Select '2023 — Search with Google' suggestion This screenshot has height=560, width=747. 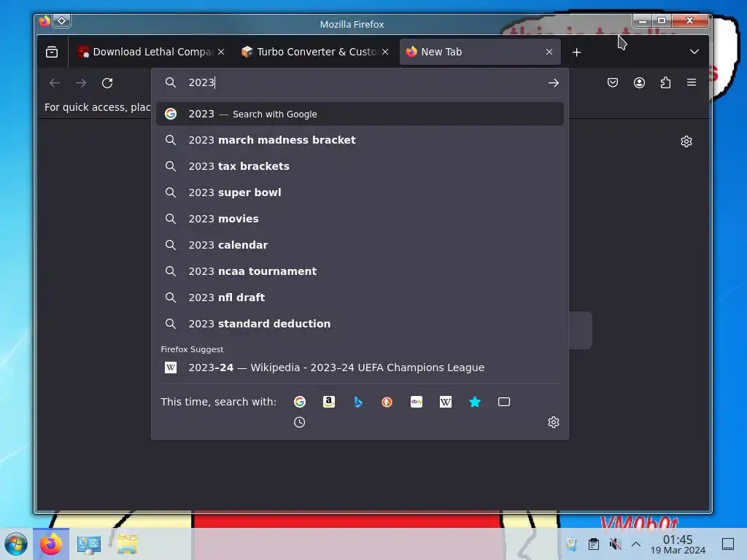360,114
